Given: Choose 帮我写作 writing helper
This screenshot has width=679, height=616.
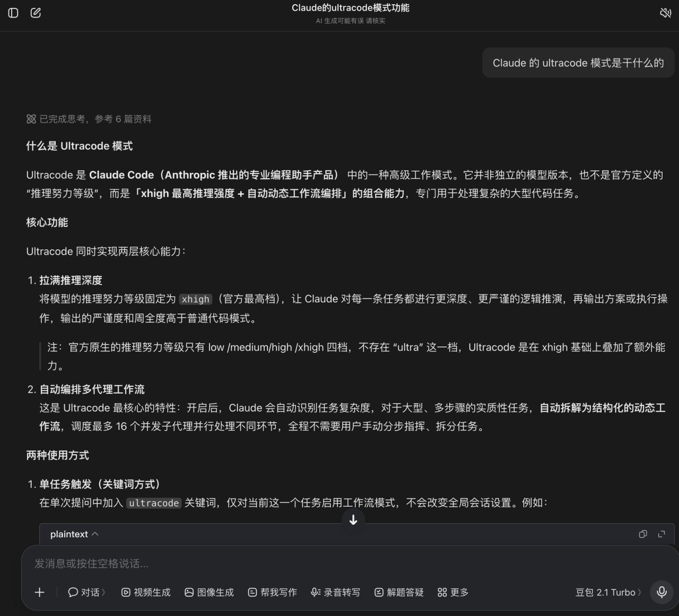Looking at the screenshot, I should (x=272, y=592).
